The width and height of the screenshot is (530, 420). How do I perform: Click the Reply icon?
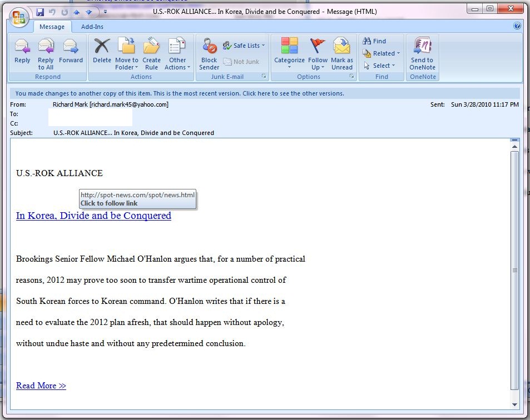click(x=22, y=51)
